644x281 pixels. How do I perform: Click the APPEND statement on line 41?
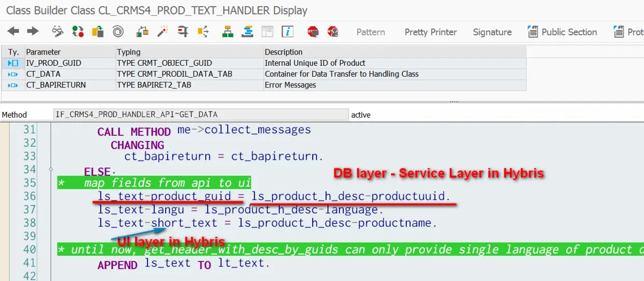[x=184, y=264]
